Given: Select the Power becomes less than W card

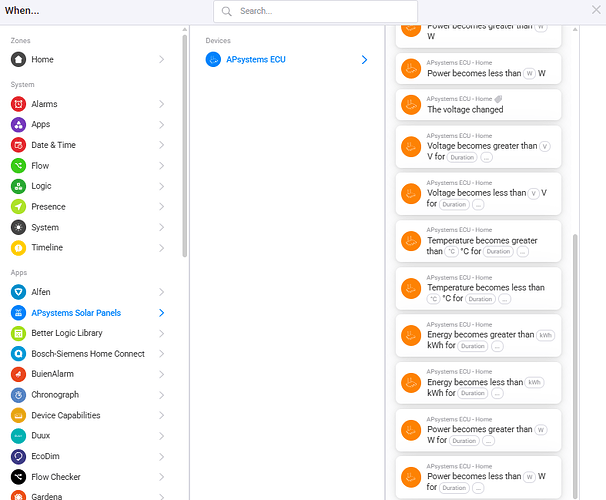Looking at the screenshot, I should [478, 68].
